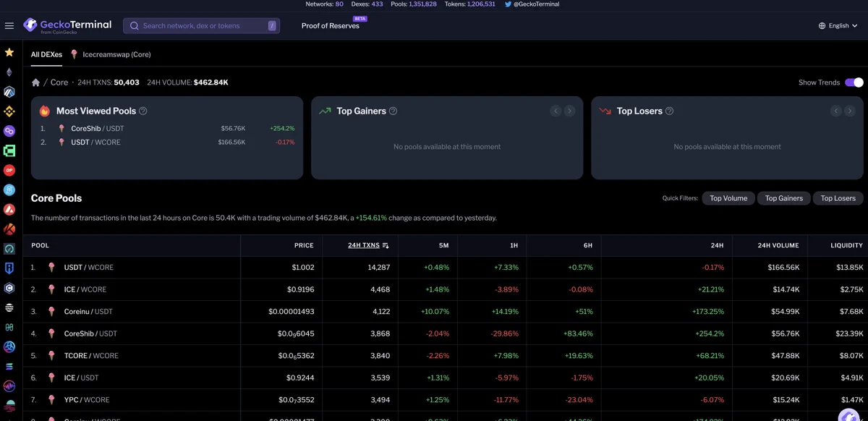Viewport: 868px width, 421px height.
Task: Open Proof of Reserves page
Action: pyautogui.click(x=331, y=26)
